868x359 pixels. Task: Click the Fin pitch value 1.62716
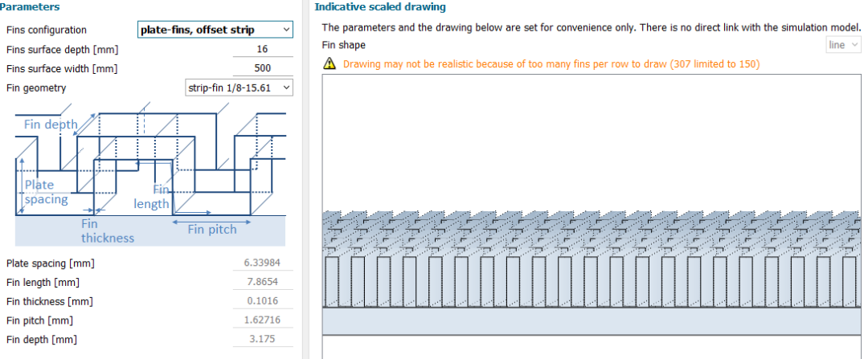(x=262, y=320)
